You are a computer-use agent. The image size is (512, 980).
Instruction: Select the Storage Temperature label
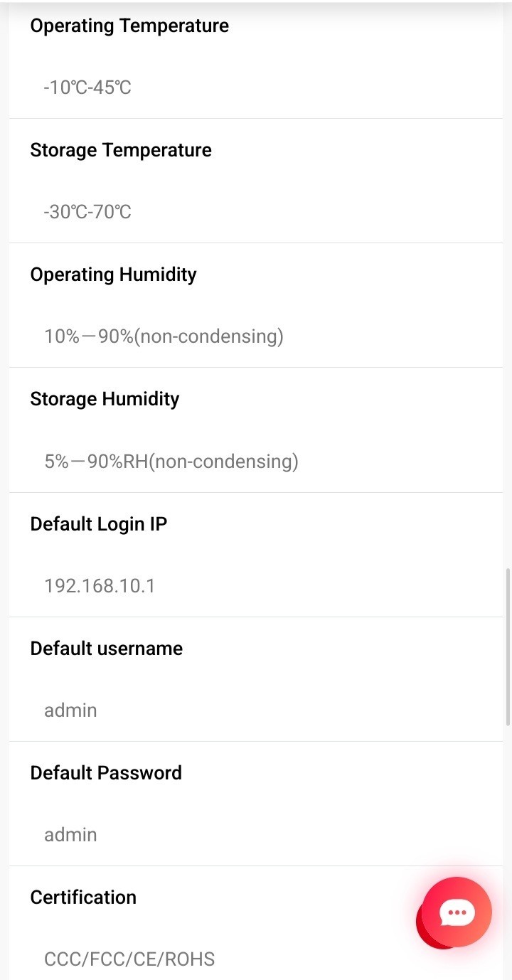[121, 150]
